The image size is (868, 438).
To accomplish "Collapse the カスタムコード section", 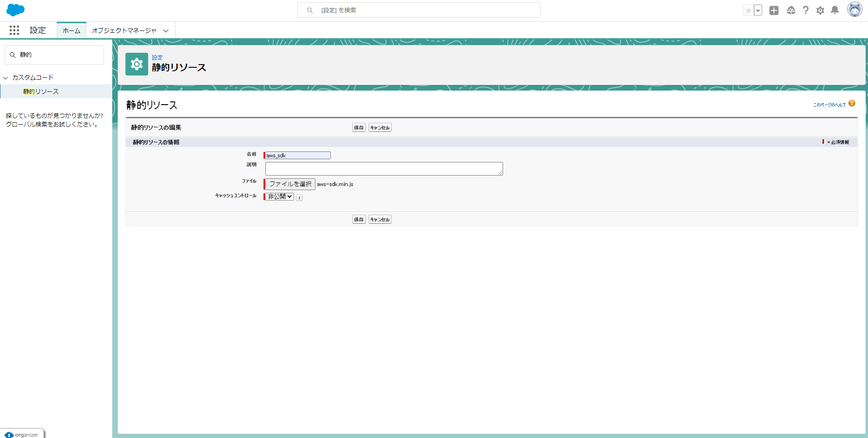I will click(x=5, y=78).
